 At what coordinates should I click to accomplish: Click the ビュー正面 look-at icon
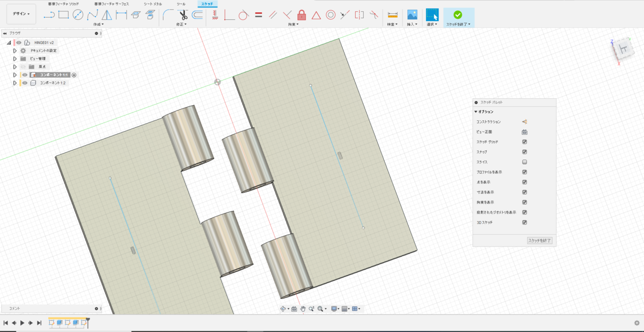pyautogui.click(x=524, y=132)
